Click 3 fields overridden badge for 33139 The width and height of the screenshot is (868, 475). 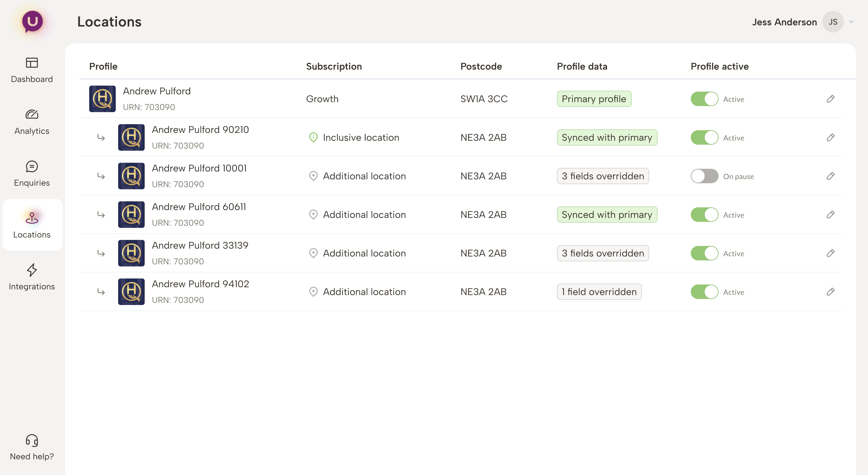[603, 253]
